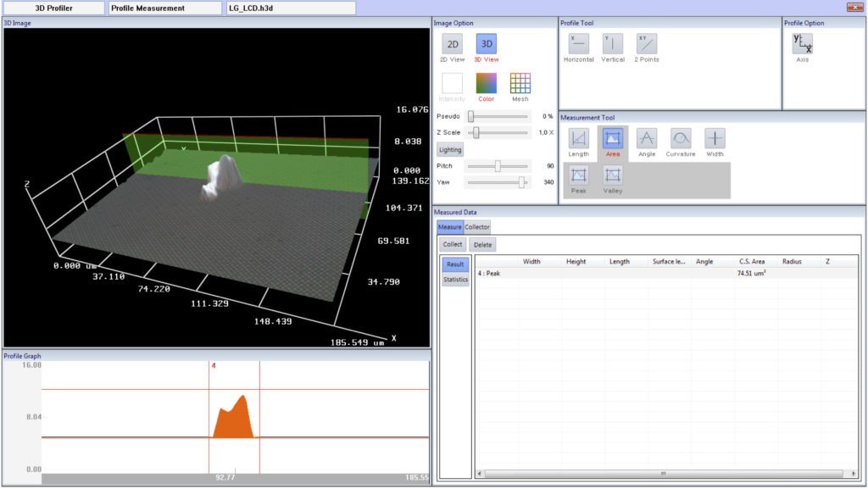Click the Collect button
868x489 pixels.
click(453, 244)
